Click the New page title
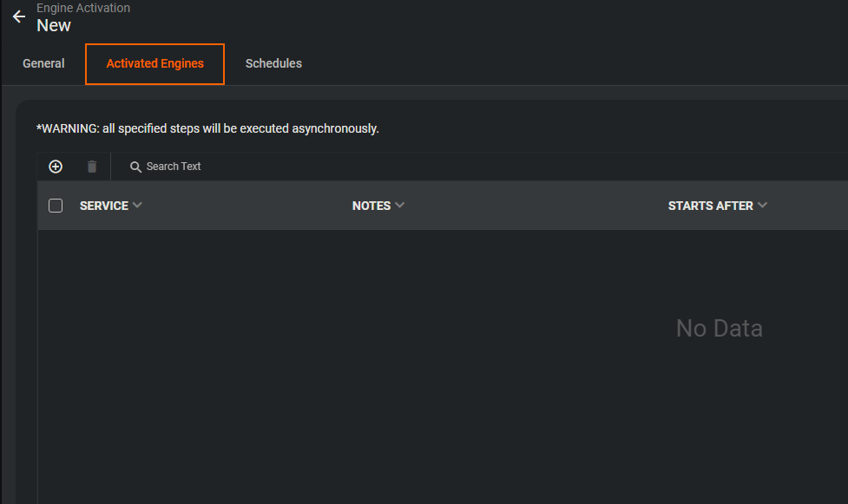Image resolution: width=848 pixels, height=504 pixels. (x=54, y=25)
